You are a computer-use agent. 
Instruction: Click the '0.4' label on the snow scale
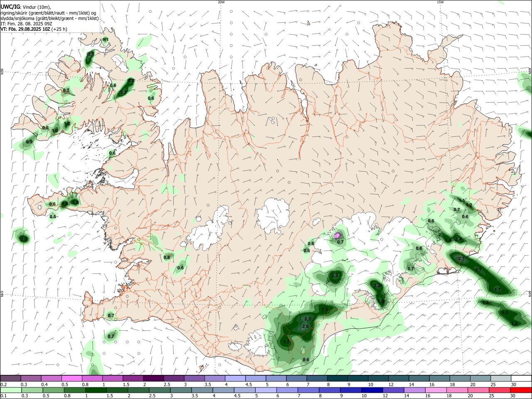pos(44,384)
